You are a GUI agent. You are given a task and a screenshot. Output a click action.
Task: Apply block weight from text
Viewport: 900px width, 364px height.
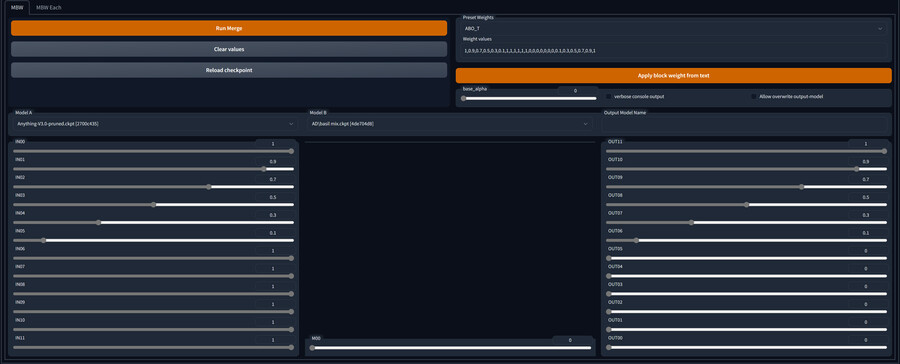(673, 75)
